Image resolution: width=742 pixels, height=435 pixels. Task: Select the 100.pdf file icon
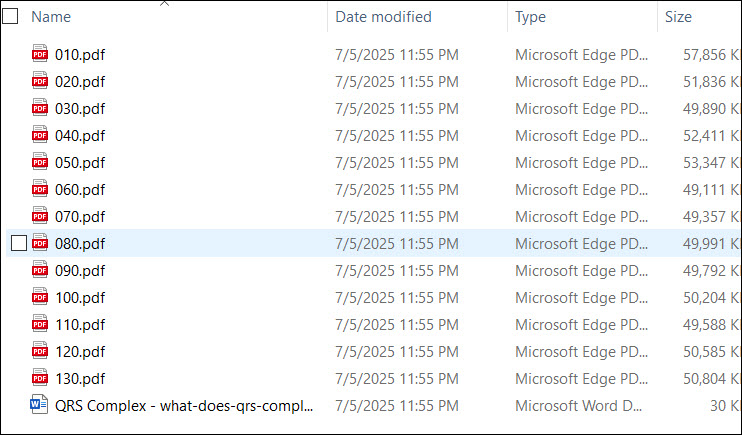point(40,296)
